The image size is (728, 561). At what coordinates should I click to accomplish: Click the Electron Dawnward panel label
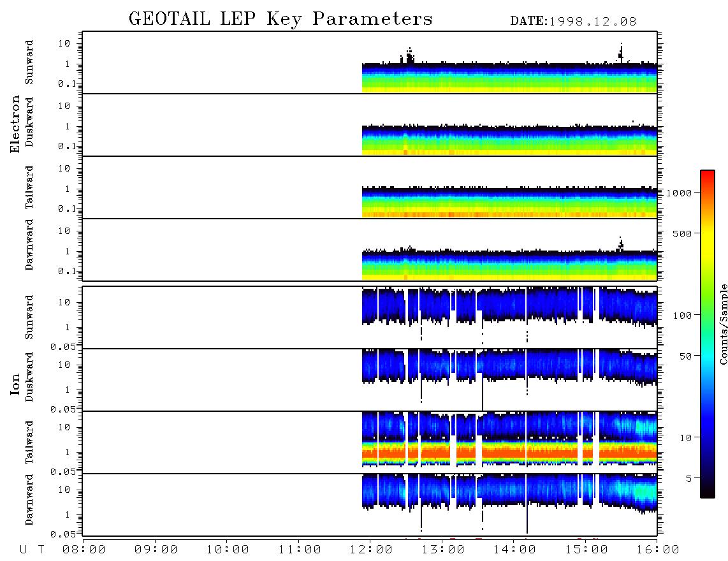[29, 245]
